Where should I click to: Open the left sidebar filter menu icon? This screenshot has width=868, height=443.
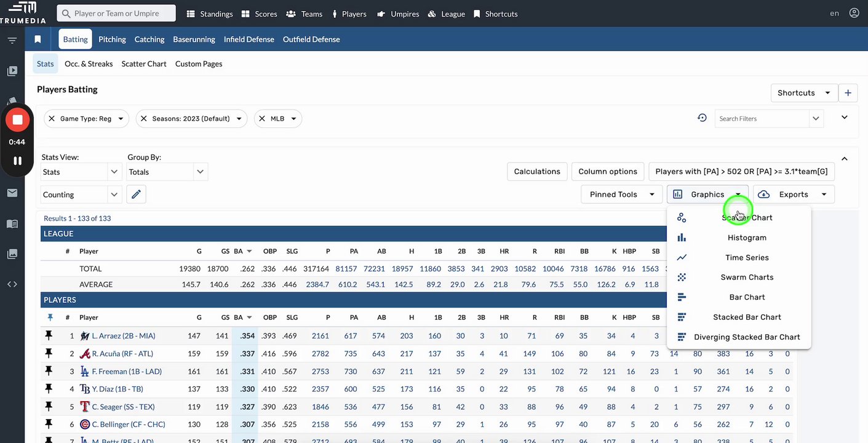coord(12,41)
